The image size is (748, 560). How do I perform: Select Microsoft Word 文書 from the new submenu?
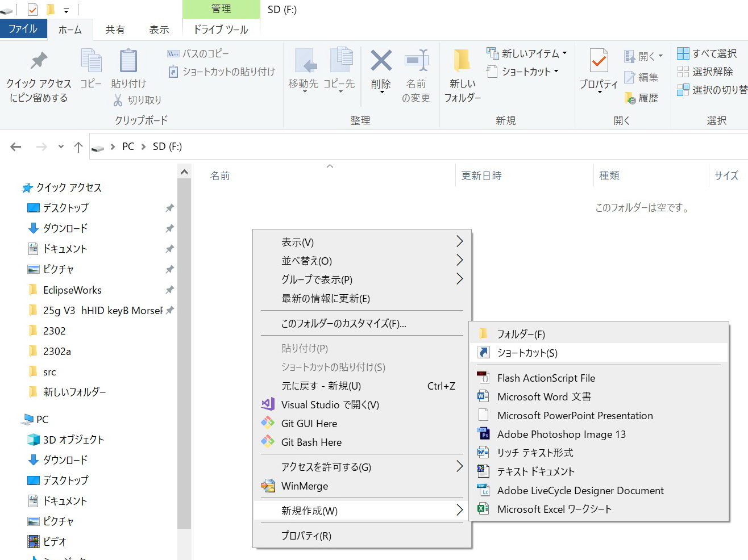(543, 396)
